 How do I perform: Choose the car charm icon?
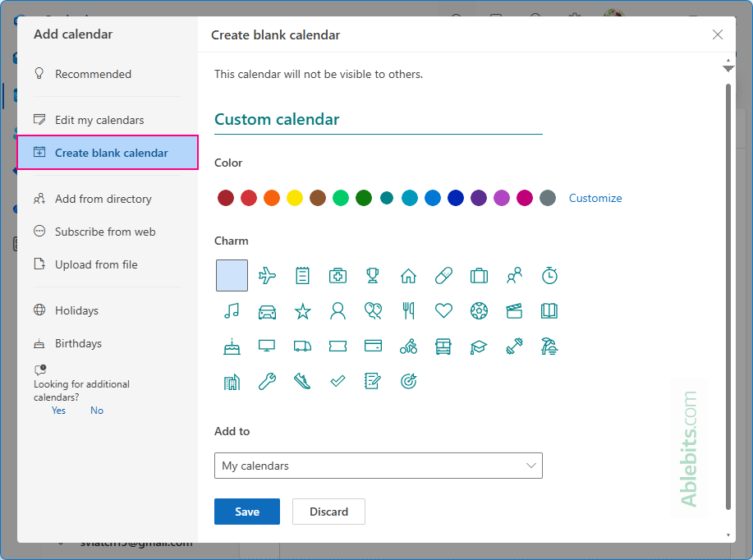click(267, 311)
